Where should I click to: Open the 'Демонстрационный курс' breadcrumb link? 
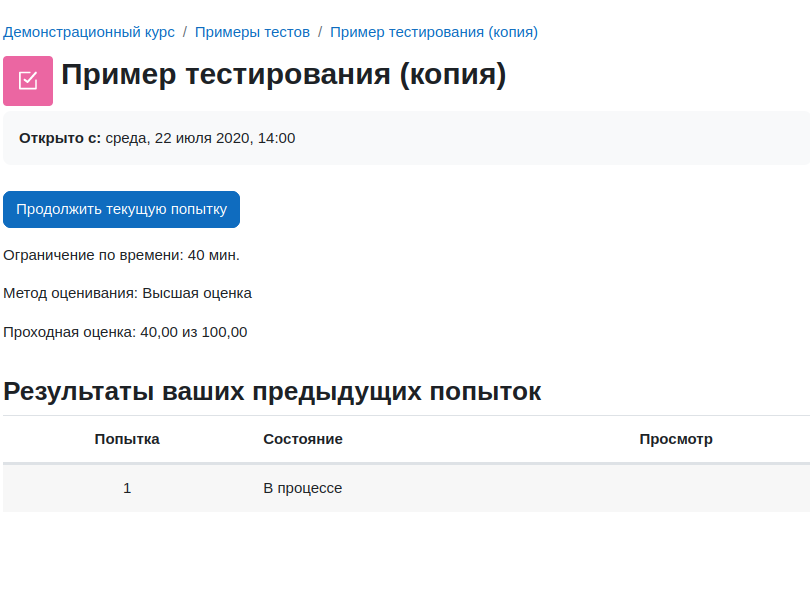point(89,32)
